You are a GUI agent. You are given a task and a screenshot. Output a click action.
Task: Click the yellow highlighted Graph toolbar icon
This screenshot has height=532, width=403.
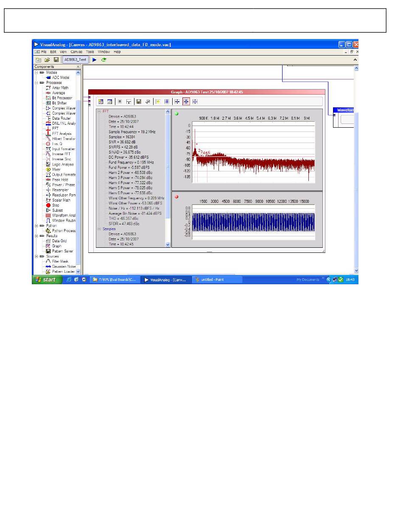[158, 101]
